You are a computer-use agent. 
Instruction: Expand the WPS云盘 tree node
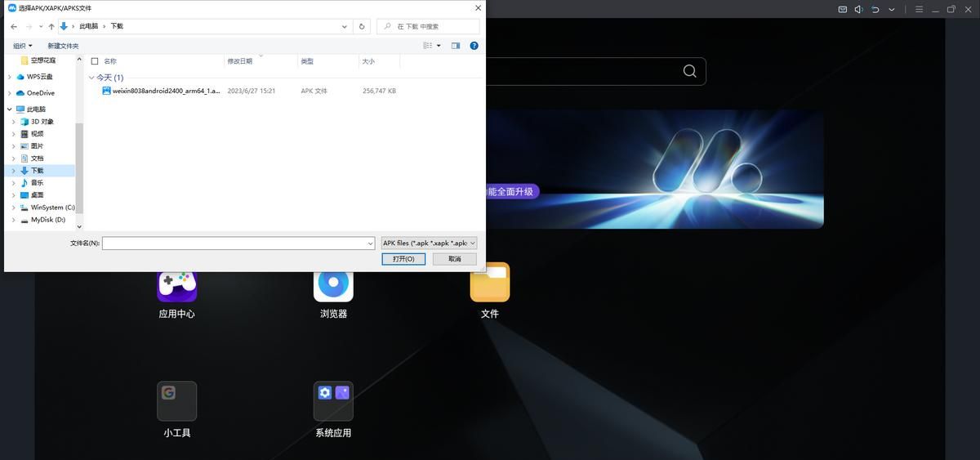click(x=9, y=77)
